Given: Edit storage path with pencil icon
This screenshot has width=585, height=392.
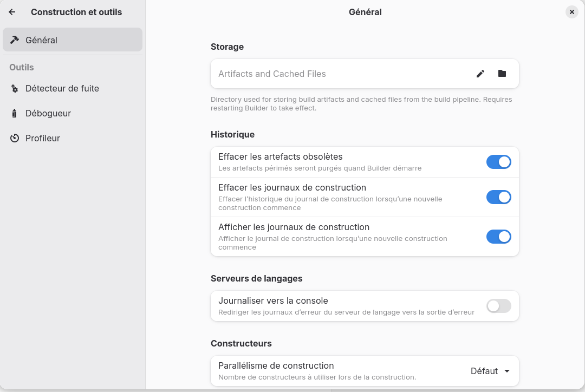Looking at the screenshot, I should point(480,74).
